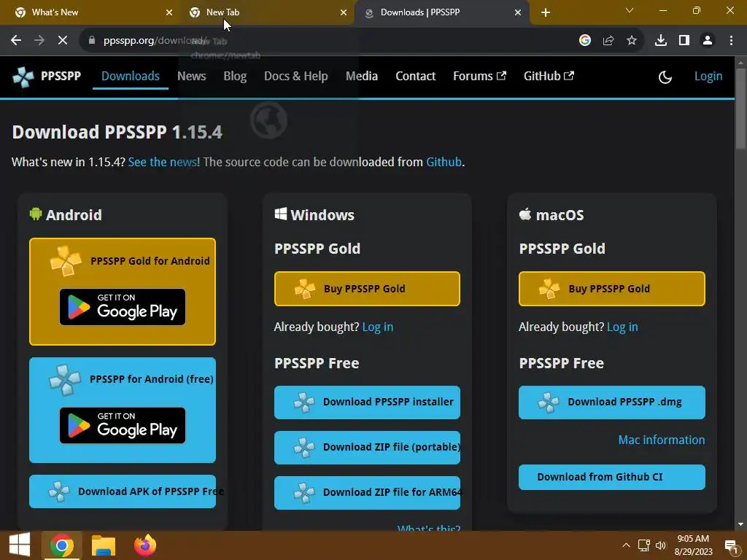Open the Github source code link
747x560 pixels.
444,162
